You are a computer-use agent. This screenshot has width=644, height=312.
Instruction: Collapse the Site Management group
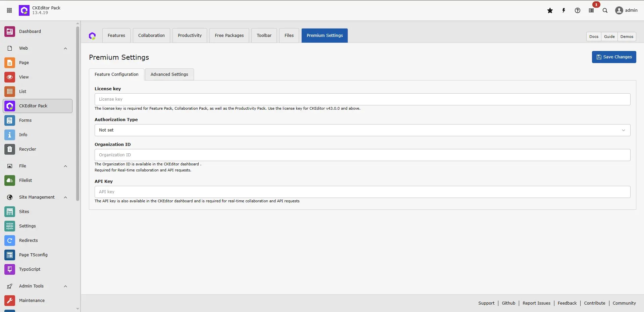pyautogui.click(x=65, y=198)
